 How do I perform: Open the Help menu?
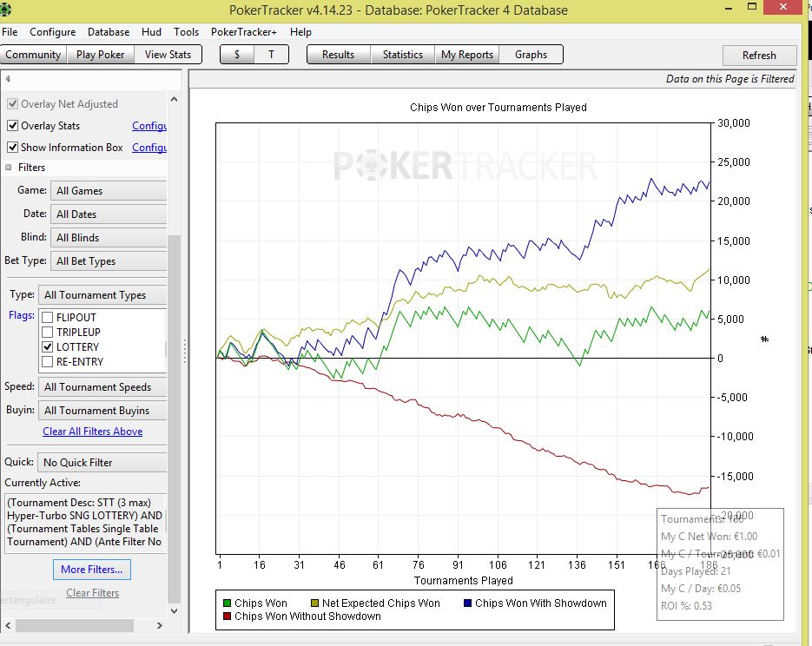click(x=300, y=31)
